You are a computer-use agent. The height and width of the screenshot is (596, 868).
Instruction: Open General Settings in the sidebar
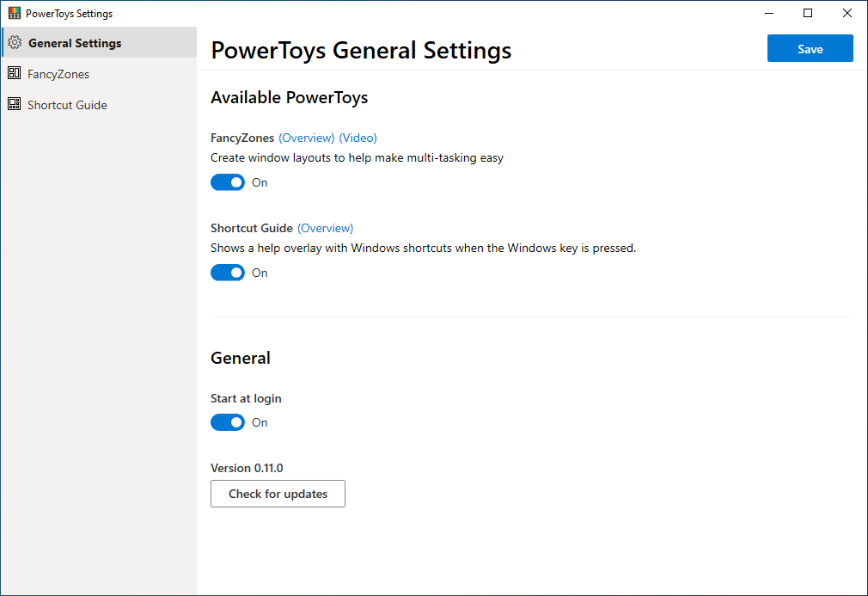(x=99, y=43)
